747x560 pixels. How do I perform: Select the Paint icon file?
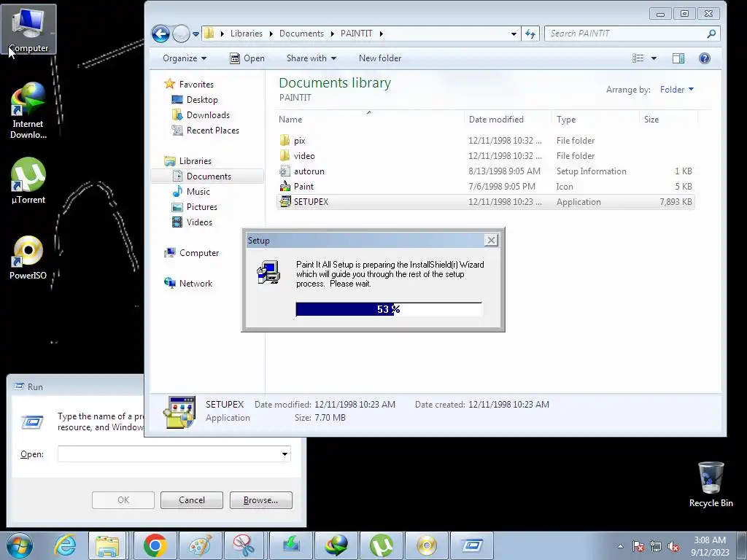pyautogui.click(x=485, y=186)
